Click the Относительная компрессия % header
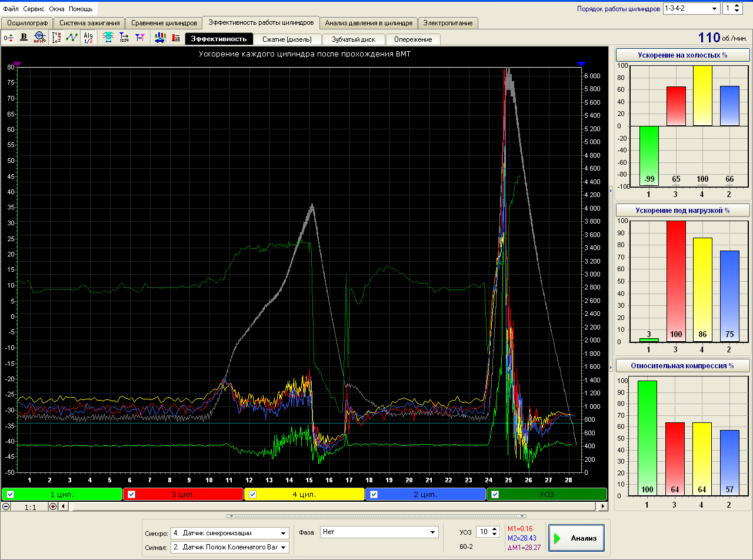 [682, 365]
